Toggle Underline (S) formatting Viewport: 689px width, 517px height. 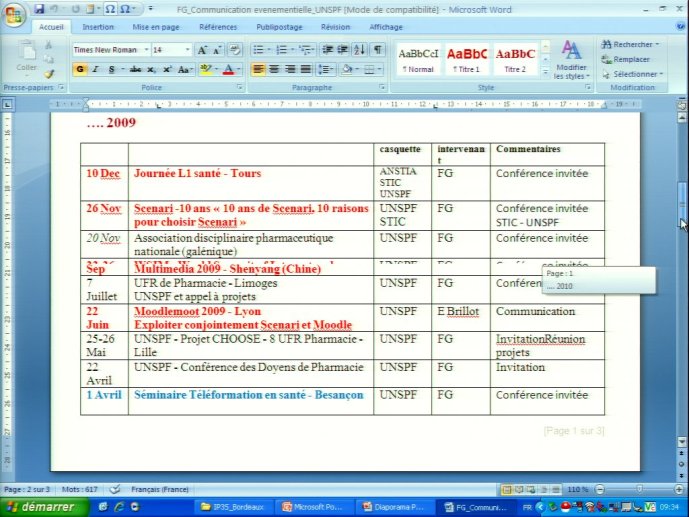(x=112, y=69)
